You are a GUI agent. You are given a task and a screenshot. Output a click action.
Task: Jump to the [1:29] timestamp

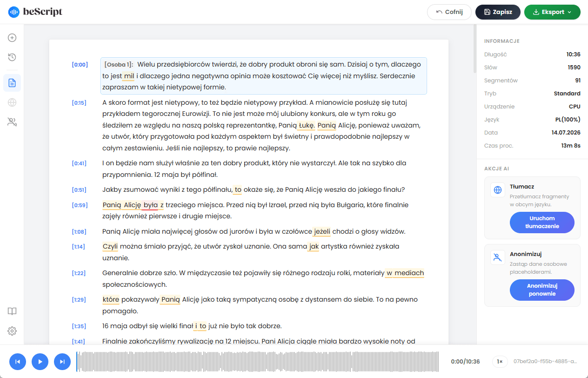tap(79, 300)
